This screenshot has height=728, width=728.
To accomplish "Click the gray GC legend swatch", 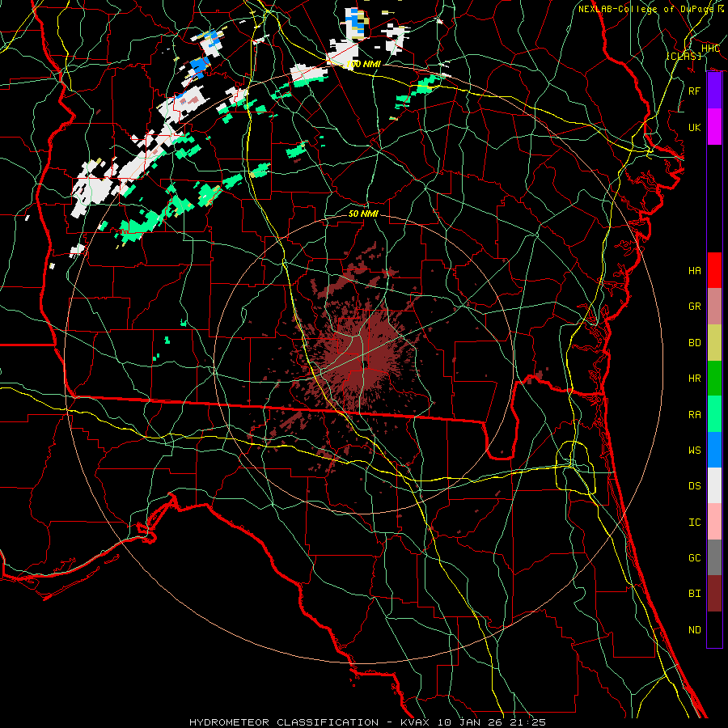I will [714, 557].
